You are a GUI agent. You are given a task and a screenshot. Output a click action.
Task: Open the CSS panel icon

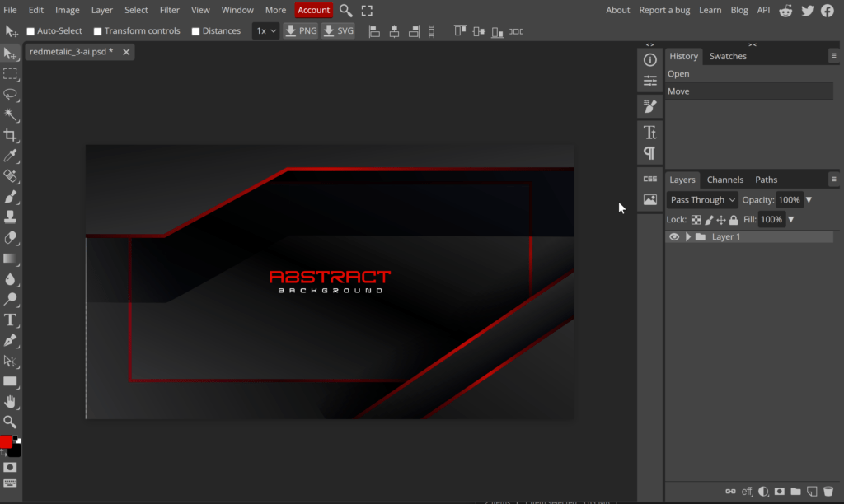pyautogui.click(x=649, y=179)
